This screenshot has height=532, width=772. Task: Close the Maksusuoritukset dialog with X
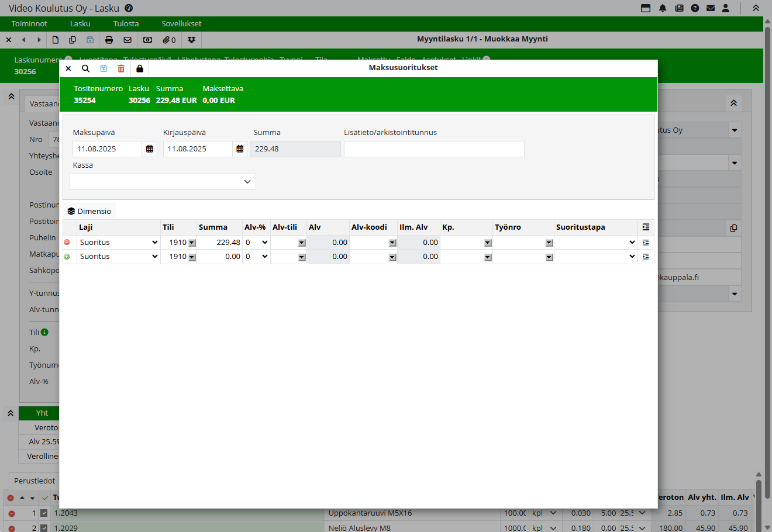(68, 68)
